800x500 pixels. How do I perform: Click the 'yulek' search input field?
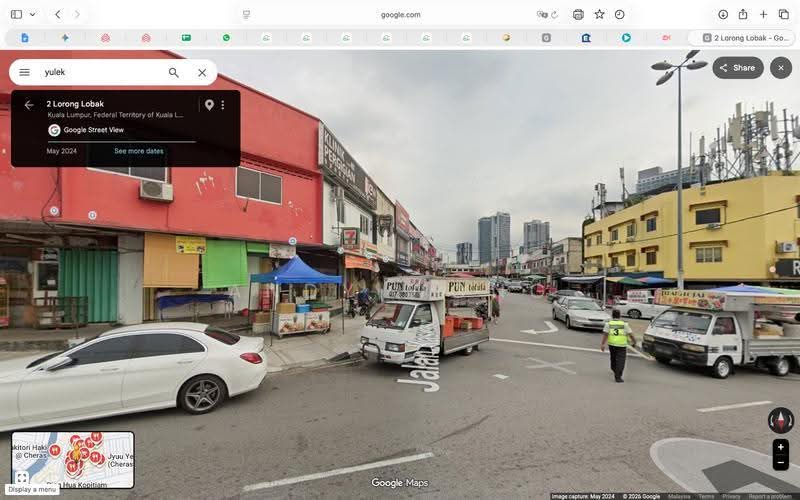[102, 72]
